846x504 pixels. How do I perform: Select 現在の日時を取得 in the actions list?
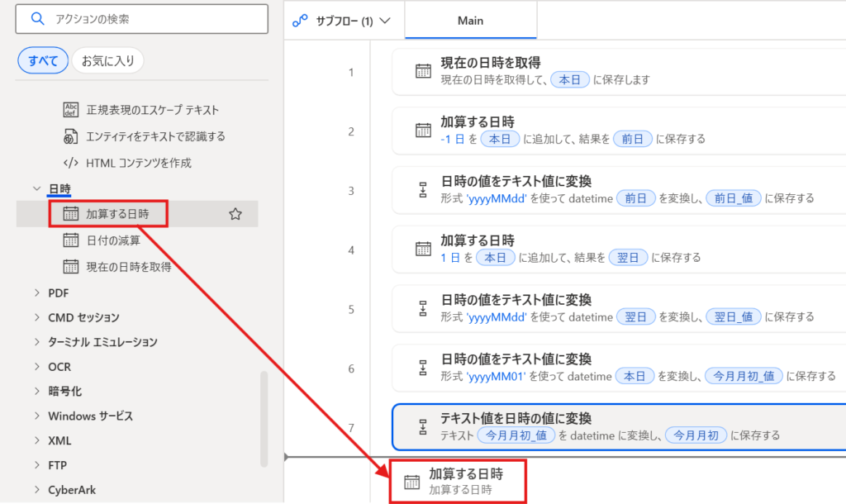tap(129, 267)
